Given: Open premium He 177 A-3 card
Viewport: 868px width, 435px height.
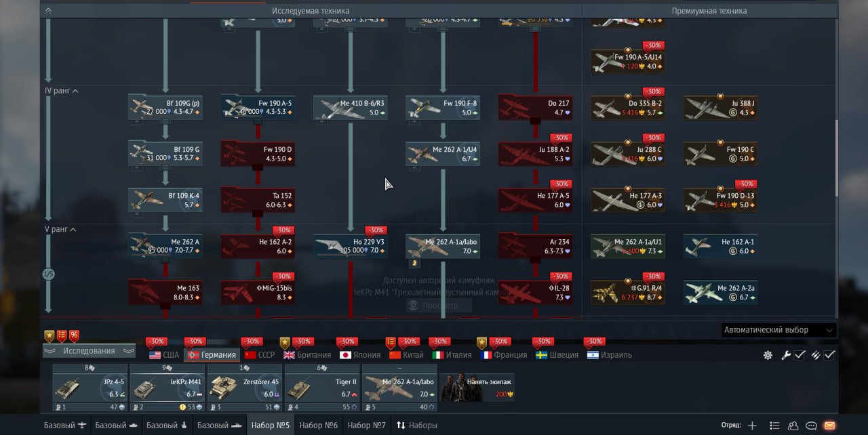Looking at the screenshot, I should 628,200.
